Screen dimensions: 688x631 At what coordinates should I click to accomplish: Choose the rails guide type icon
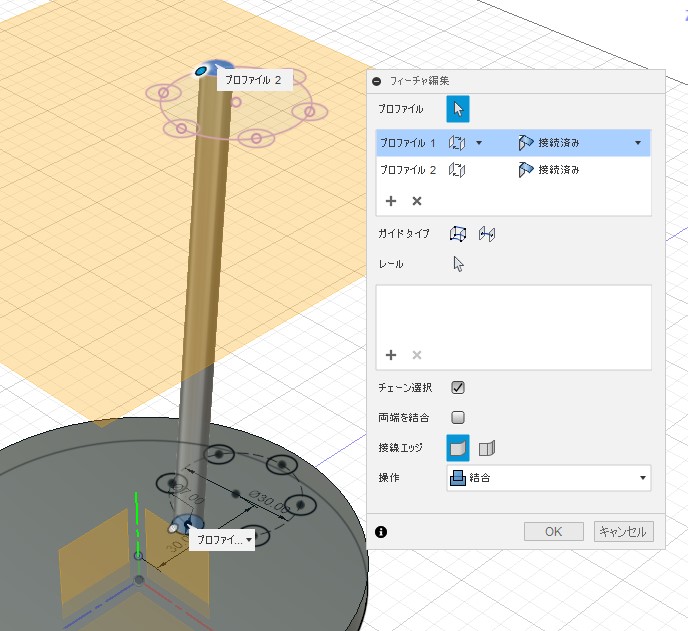[458, 233]
